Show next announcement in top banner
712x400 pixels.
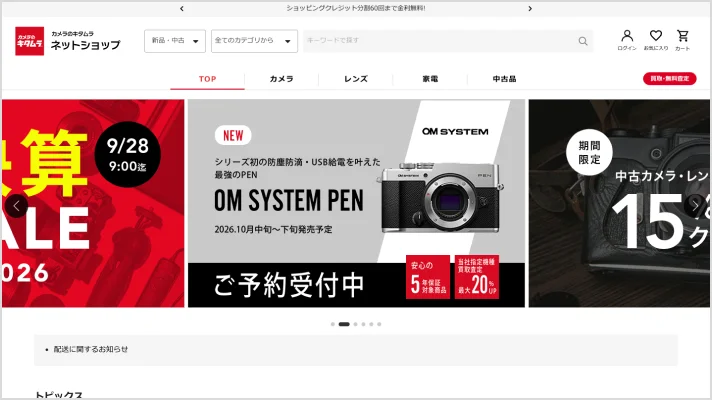pos(530,9)
